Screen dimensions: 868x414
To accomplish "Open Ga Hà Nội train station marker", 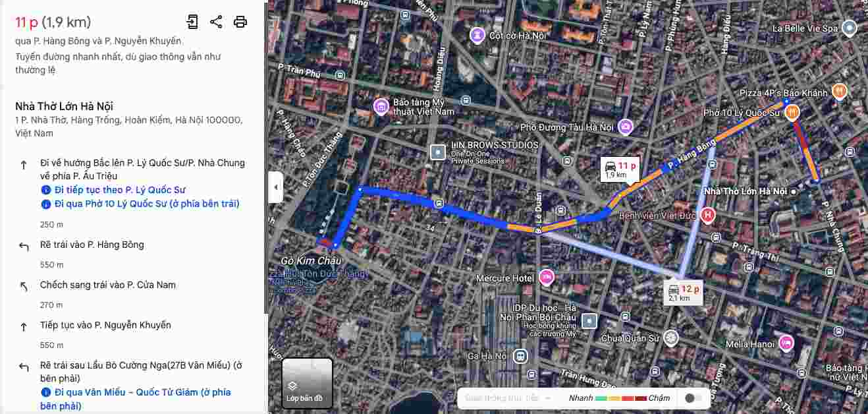I will 521,356.
